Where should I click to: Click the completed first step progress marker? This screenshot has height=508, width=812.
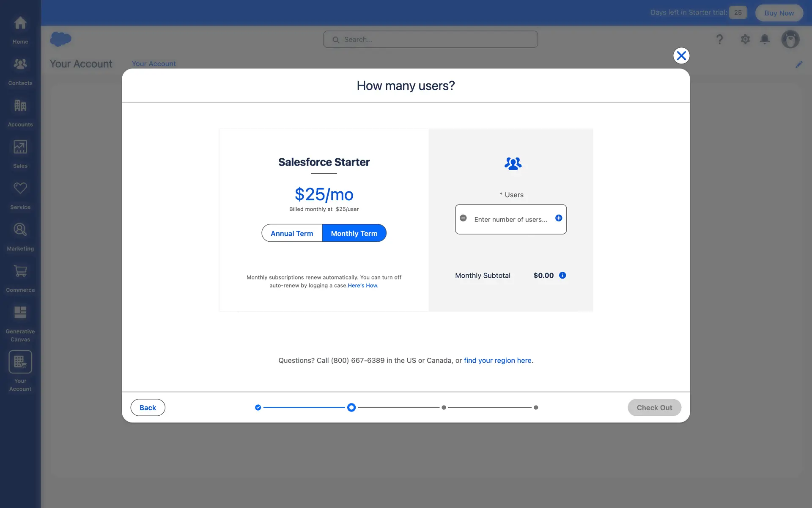(258, 408)
